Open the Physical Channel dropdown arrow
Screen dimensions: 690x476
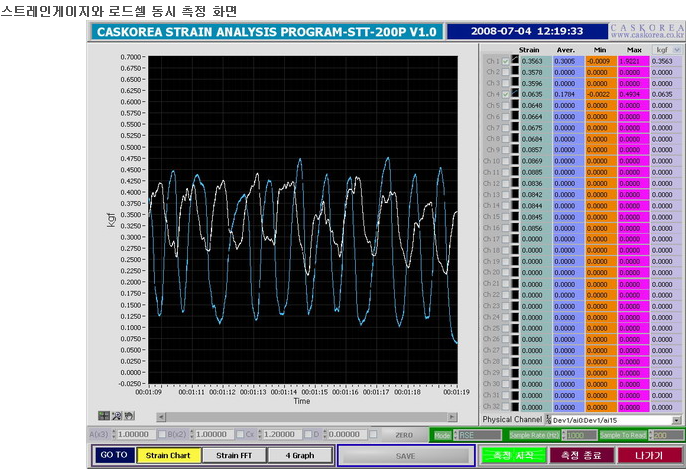coord(677,420)
